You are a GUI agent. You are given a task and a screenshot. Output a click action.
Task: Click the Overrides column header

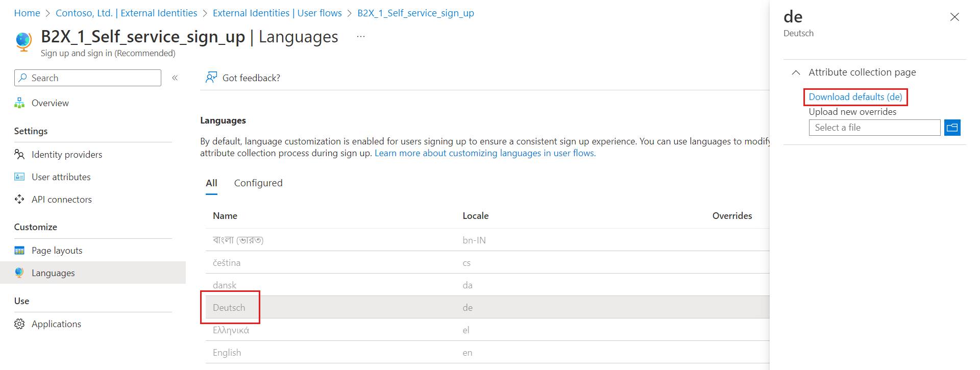(x=732, y=216)
